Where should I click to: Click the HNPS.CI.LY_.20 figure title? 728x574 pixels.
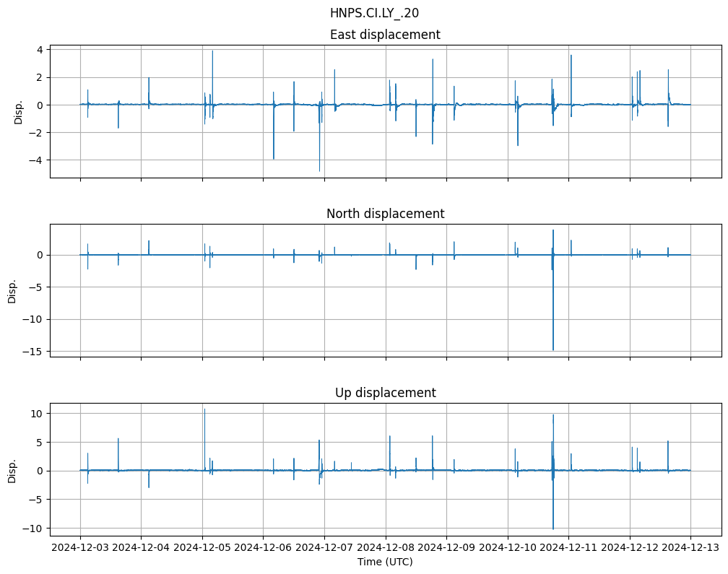click(x=374, y=13)
